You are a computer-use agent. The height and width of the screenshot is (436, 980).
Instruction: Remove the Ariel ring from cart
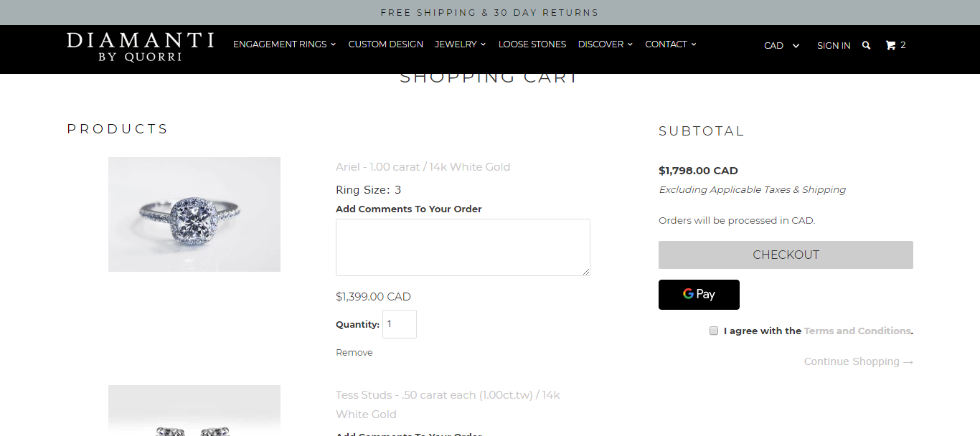pos(354,353)
